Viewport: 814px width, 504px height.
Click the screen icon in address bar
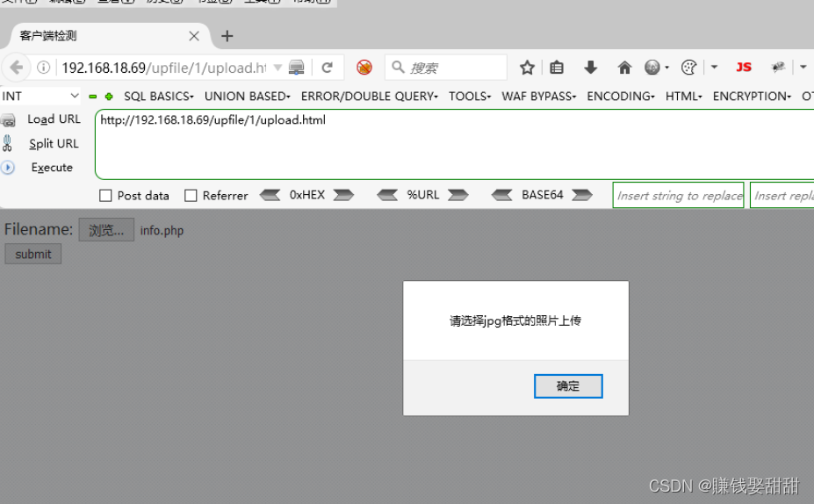pyautogui.click(x=297, y=68)
